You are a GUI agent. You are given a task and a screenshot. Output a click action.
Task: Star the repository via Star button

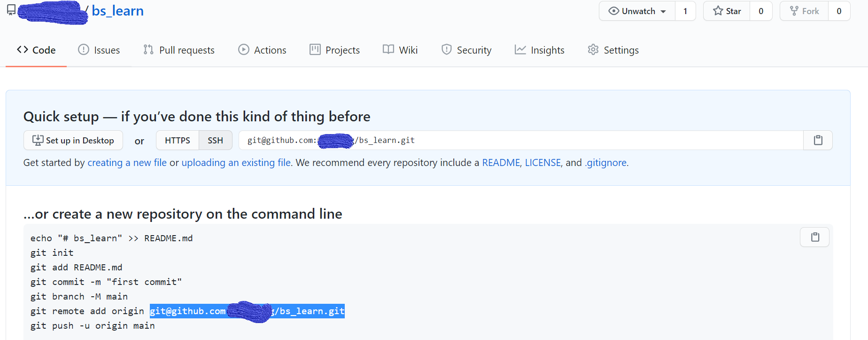(727, 11)
